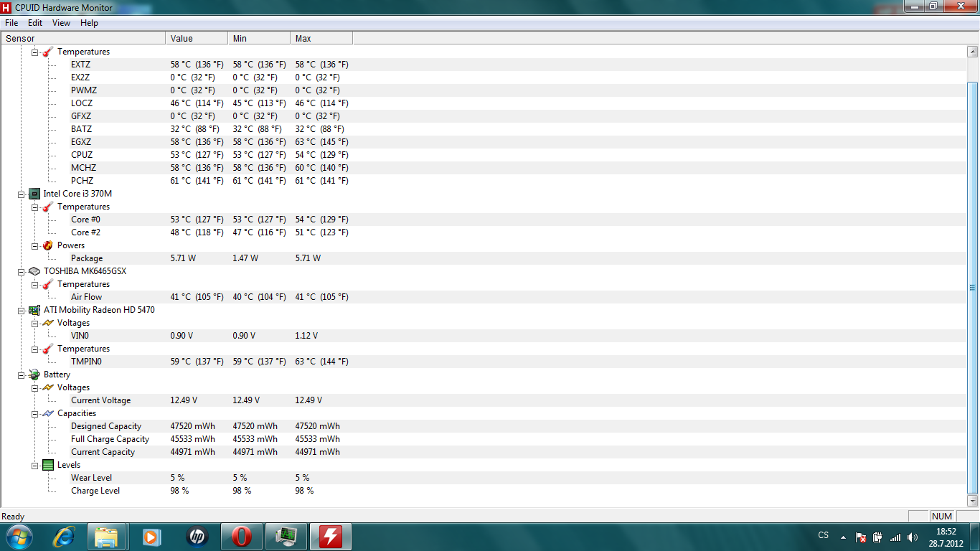Click the network signal tray icon

coord(895,537)
